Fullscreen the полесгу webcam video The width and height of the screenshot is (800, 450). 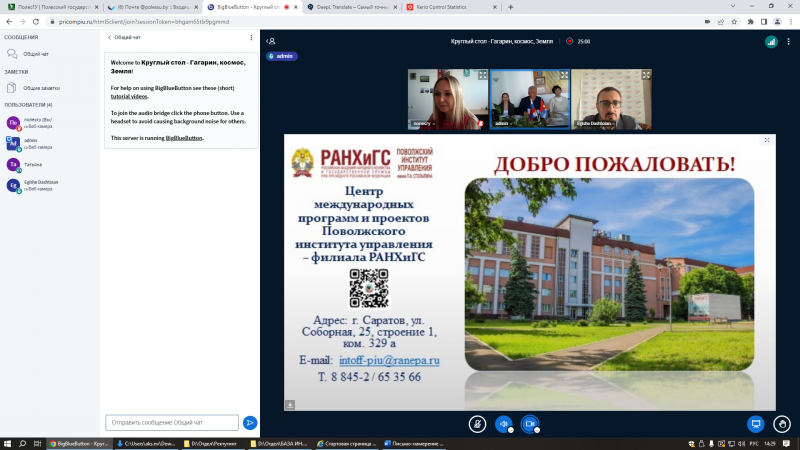click(482, 75)
